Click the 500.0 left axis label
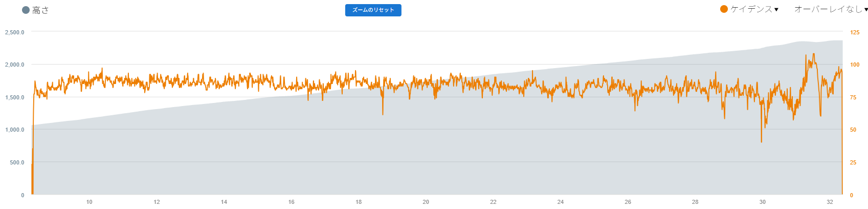868x209 pixels. coord(16,162)
